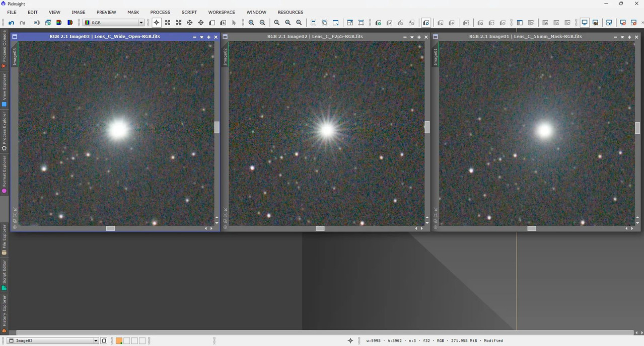Open the IMAGE menu

pyautogui.click(x=79, y=12)
